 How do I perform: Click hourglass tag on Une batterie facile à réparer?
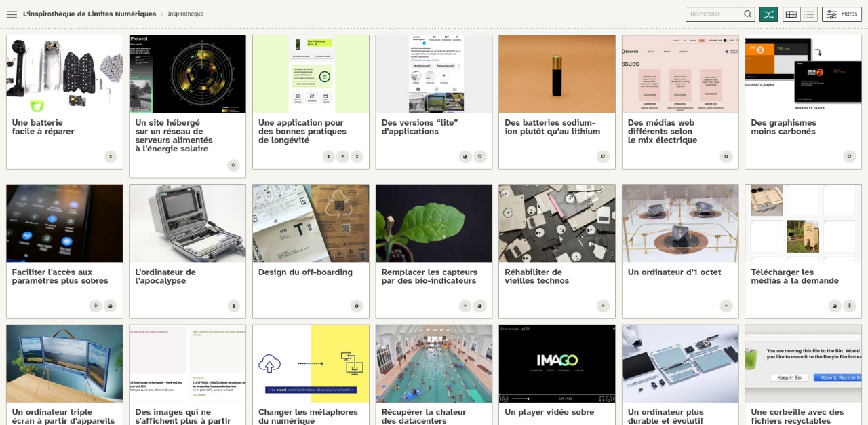coord(110,156)
